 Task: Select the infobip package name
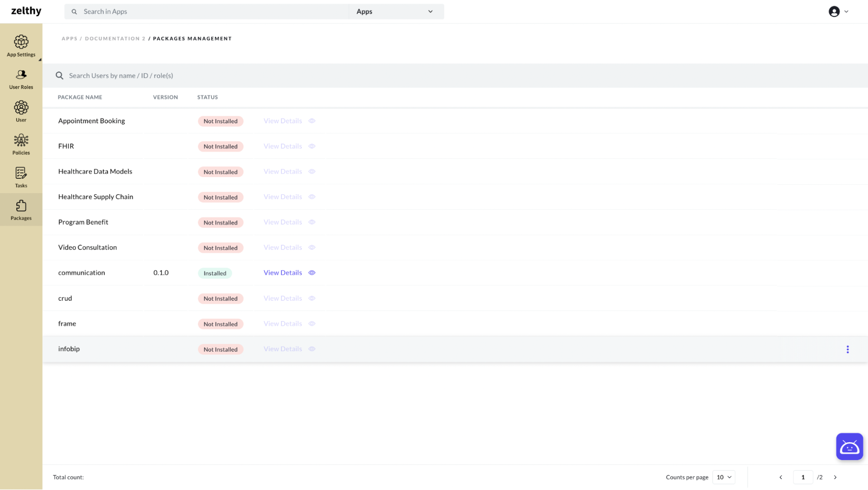[x=69, y=349]
